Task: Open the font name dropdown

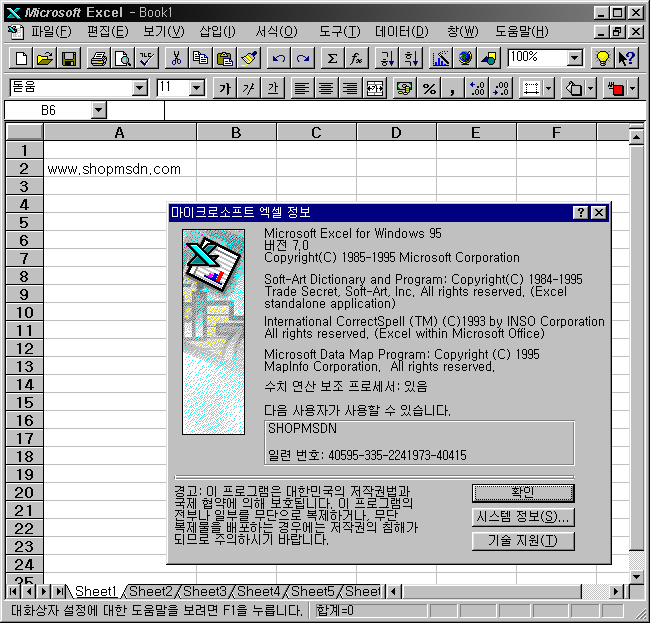Action: click(x=140, y=88)
